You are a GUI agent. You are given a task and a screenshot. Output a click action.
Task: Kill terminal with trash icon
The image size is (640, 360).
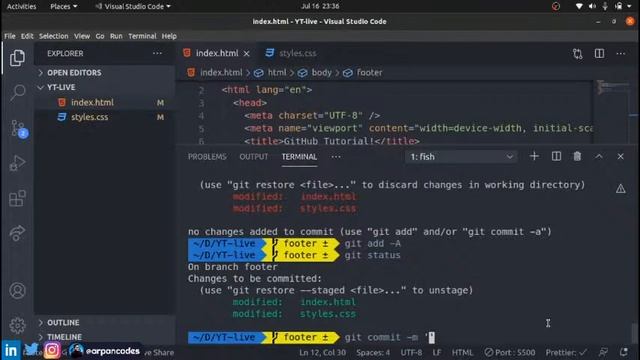coord(577,156)
